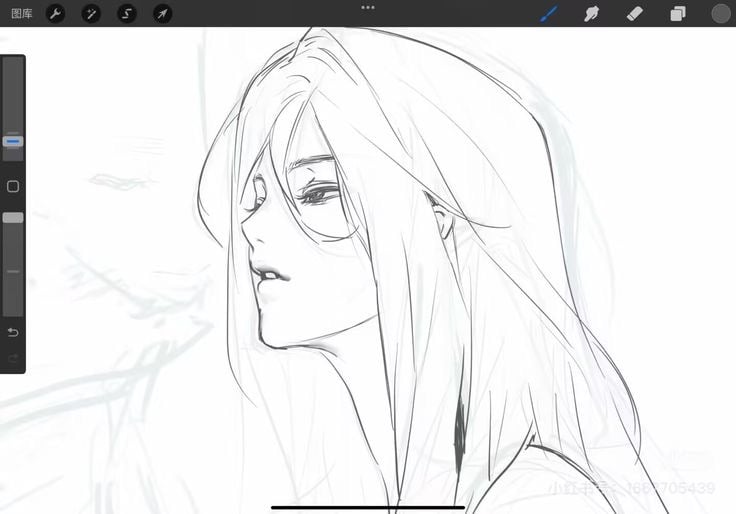
Task: Click the blue brush size slider handle
Action: (x=13, y=142)
